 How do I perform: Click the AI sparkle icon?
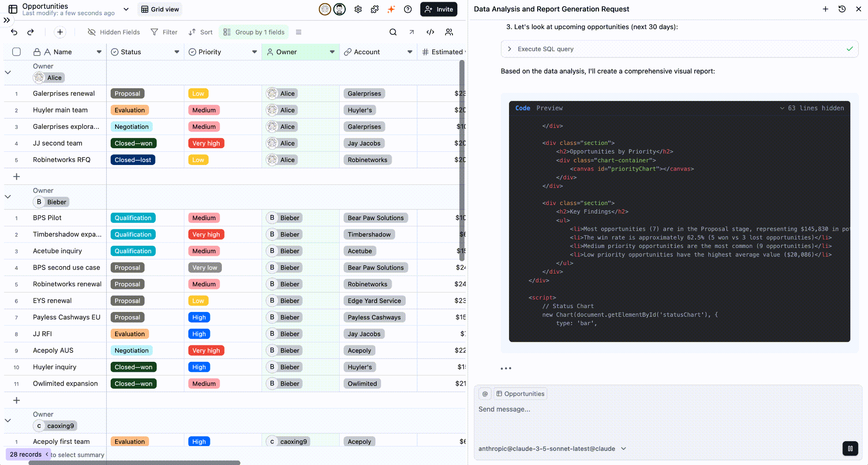coord(391,9)
